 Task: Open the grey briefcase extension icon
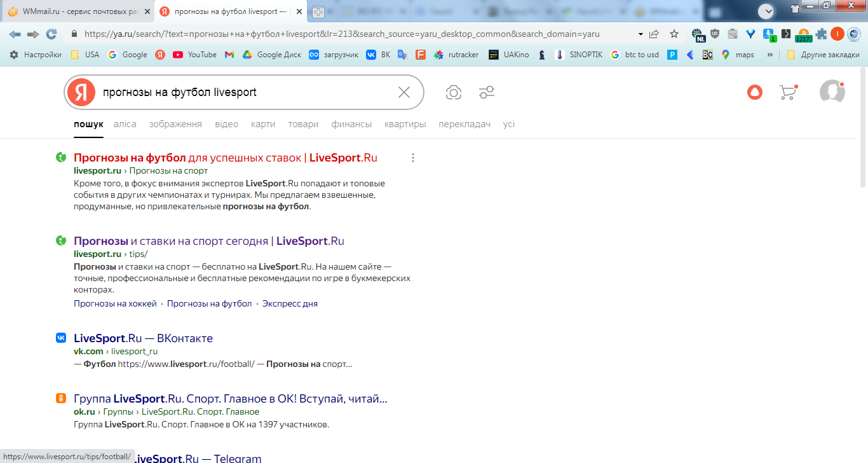pos(733,34)
